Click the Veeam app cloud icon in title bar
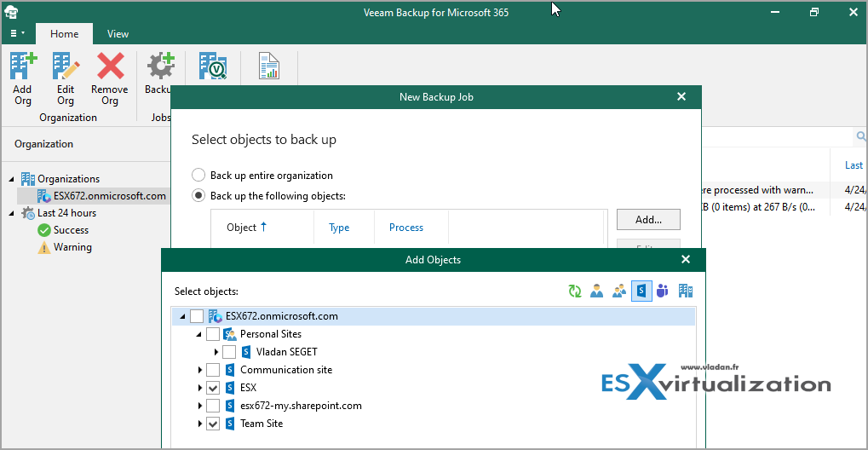 click(11, 12)
